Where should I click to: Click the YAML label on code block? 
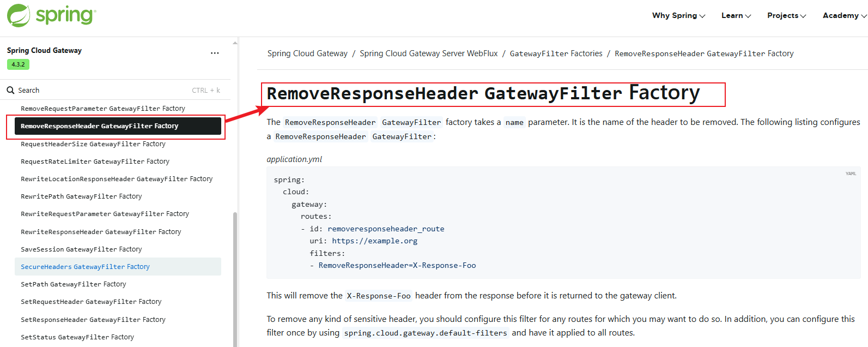point(851,174)
